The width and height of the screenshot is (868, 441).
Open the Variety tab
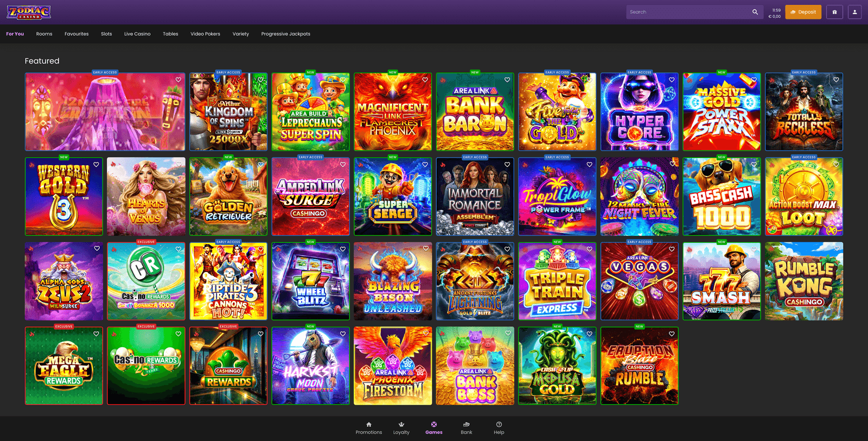(x=241, y=34)
